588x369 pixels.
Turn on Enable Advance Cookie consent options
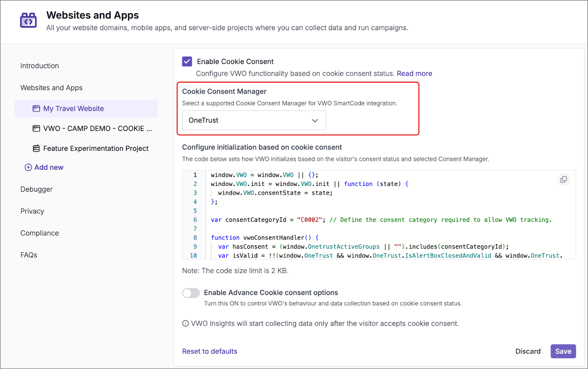point(191,293)
